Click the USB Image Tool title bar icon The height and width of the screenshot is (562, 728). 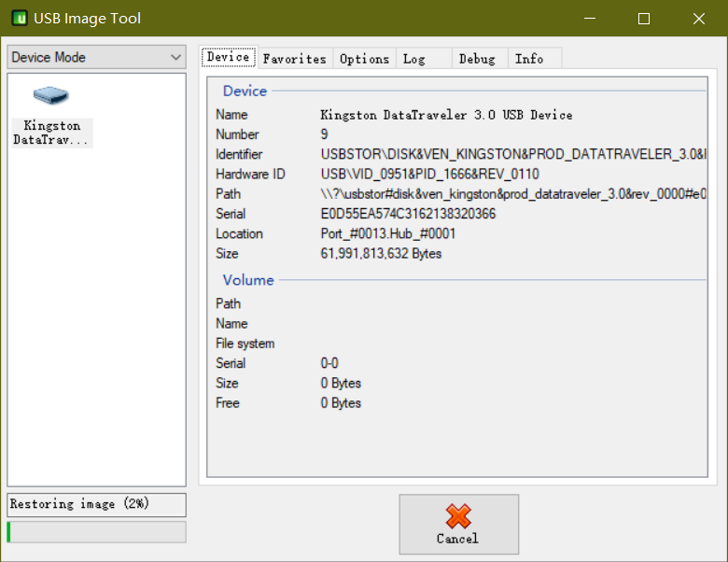[x=18, y=19]
